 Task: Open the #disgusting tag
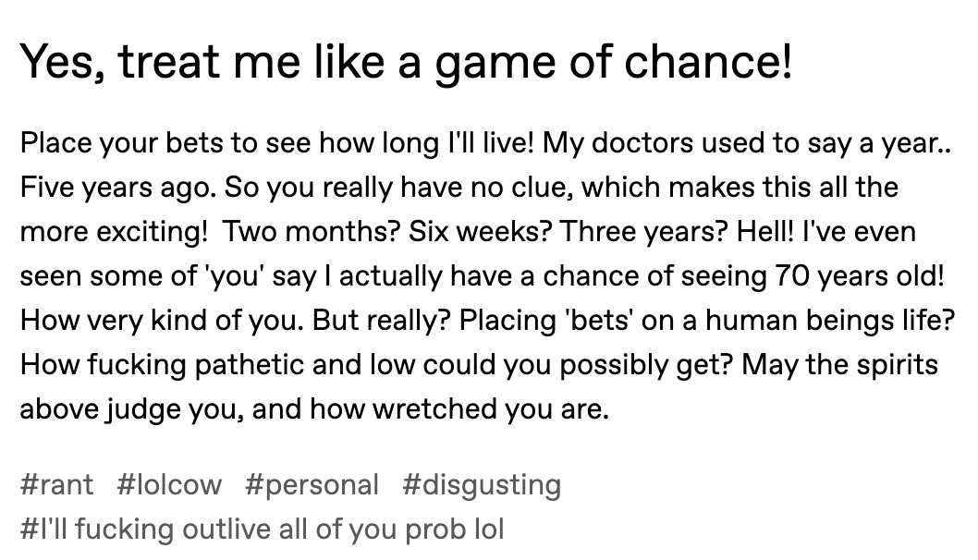[x=482, y=484]
